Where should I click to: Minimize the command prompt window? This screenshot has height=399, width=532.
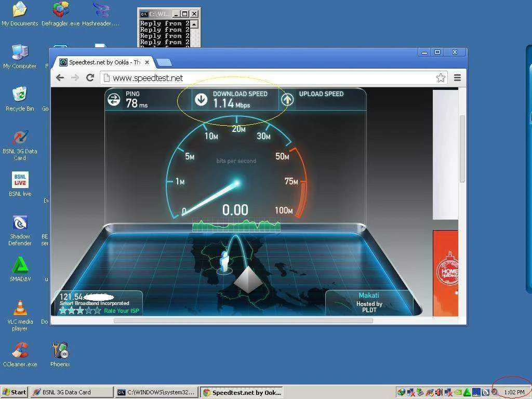[x=176, y=14]
